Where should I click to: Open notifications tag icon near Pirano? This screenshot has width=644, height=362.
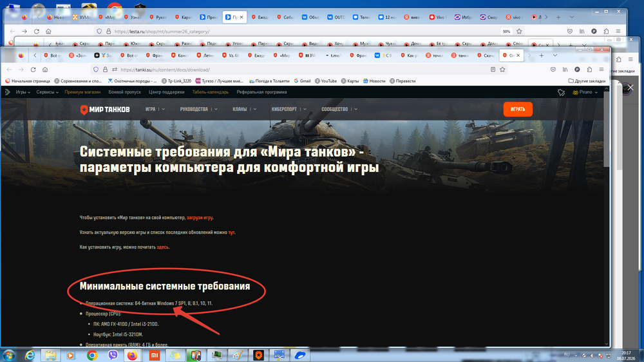pyautogui.click(x=561, y=93)
